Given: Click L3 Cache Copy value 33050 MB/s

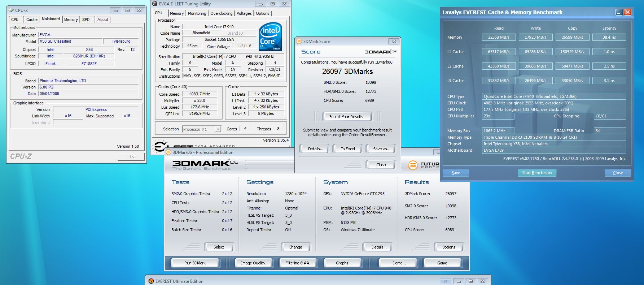Looking at the screenshot, I should (x=572, y=81).
